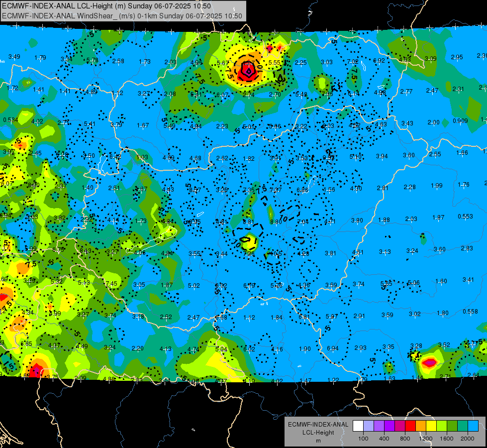Click the wind shear value 6.65

pyautogui.click(x=26, y=344)
